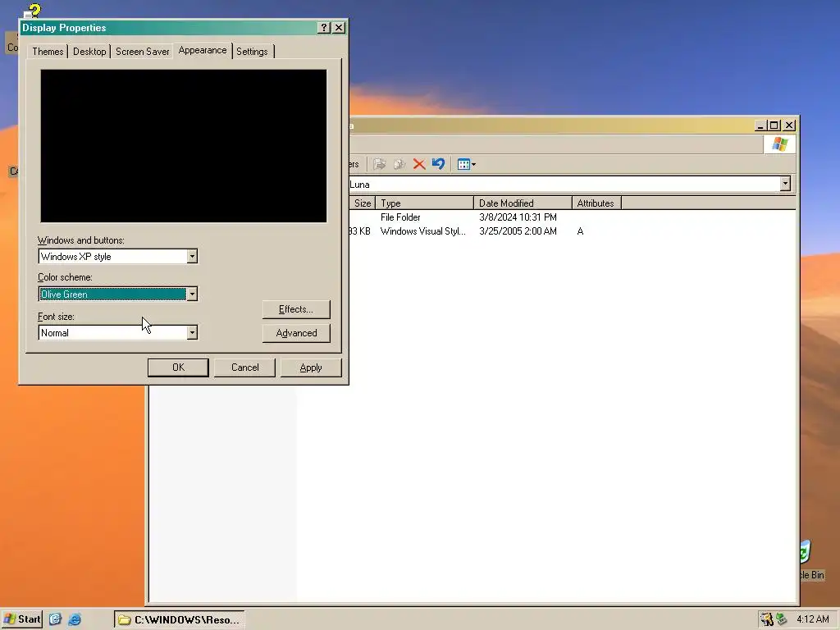Sort by the Size column header
This screenshot has width=840, height=630.
pyautogui.click(x=362, y=203)
